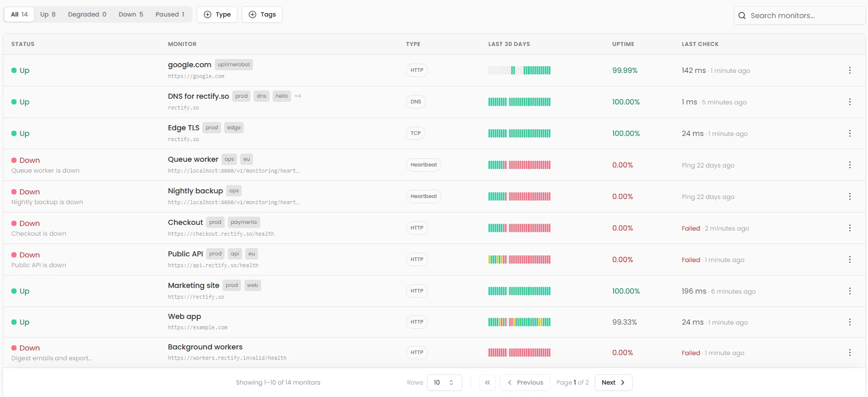Click the edge tag on Edge TLS
The image size is (868, 397).
[234, 128]
